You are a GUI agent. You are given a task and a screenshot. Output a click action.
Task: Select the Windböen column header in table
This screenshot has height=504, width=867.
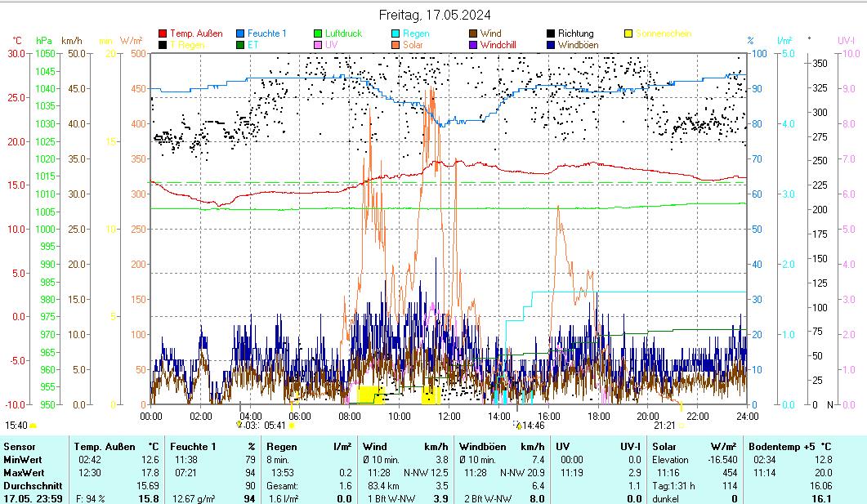482,447
